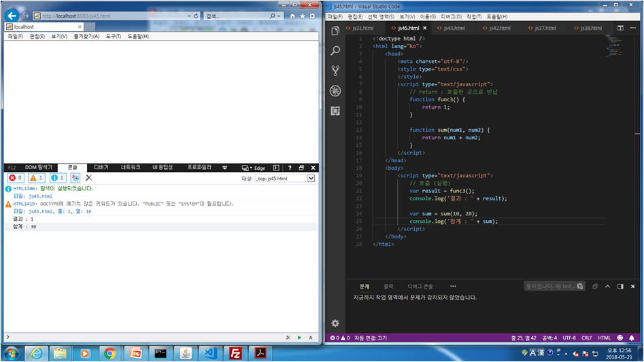Viewport: 644px width, 362px height.
Task: Clear the F12 console output
Action: (88, 177)
